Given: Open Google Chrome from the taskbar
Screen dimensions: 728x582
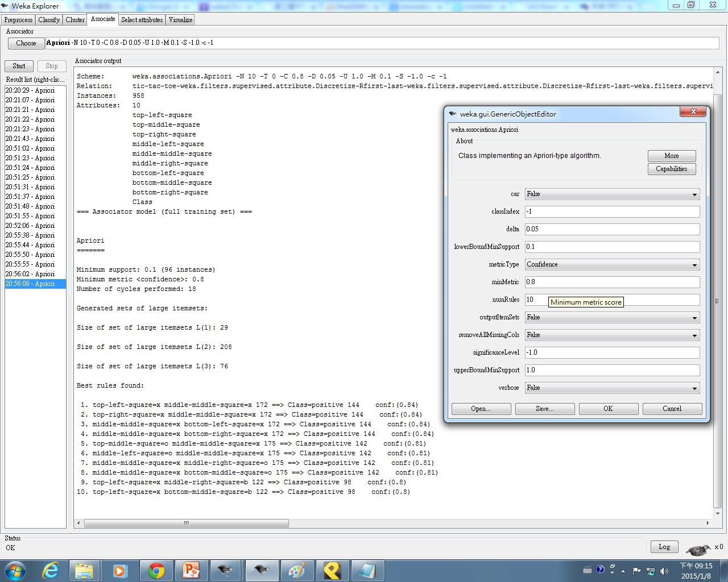Looking at the screenshot, I should click(155, 570).
